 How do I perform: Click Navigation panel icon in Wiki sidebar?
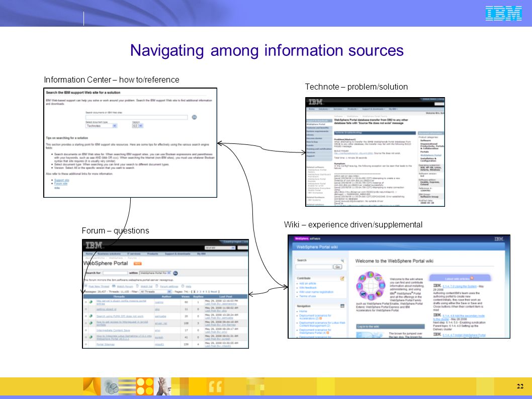click(342, 306)
